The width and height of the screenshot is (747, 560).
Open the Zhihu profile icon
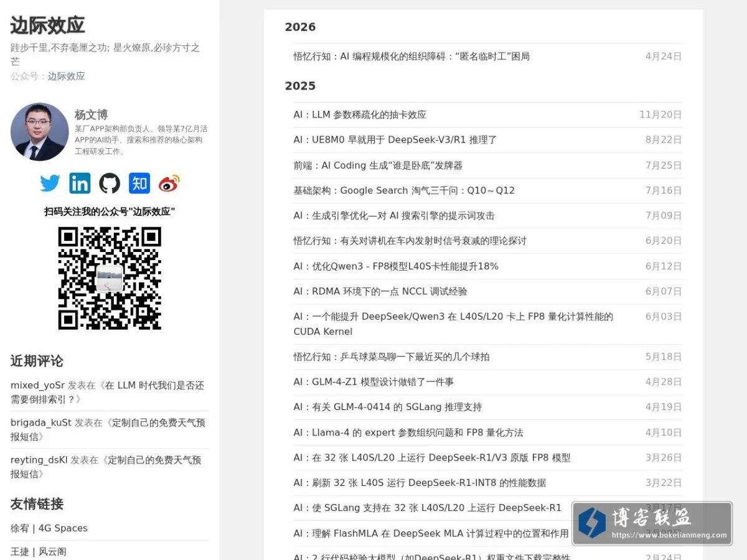[x=139, y=183]
